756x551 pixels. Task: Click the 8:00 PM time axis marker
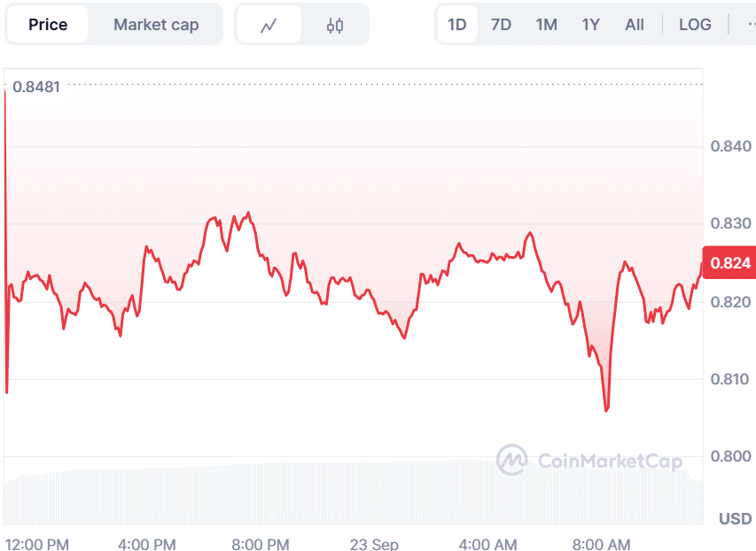point(261,544)
